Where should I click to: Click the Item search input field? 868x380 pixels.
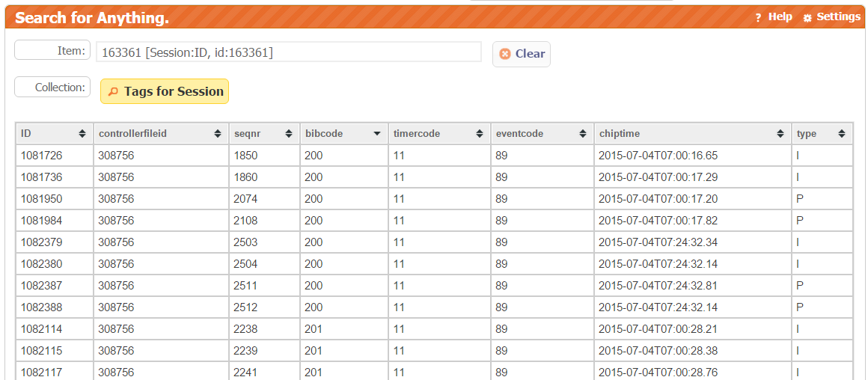tap(289, 52)
